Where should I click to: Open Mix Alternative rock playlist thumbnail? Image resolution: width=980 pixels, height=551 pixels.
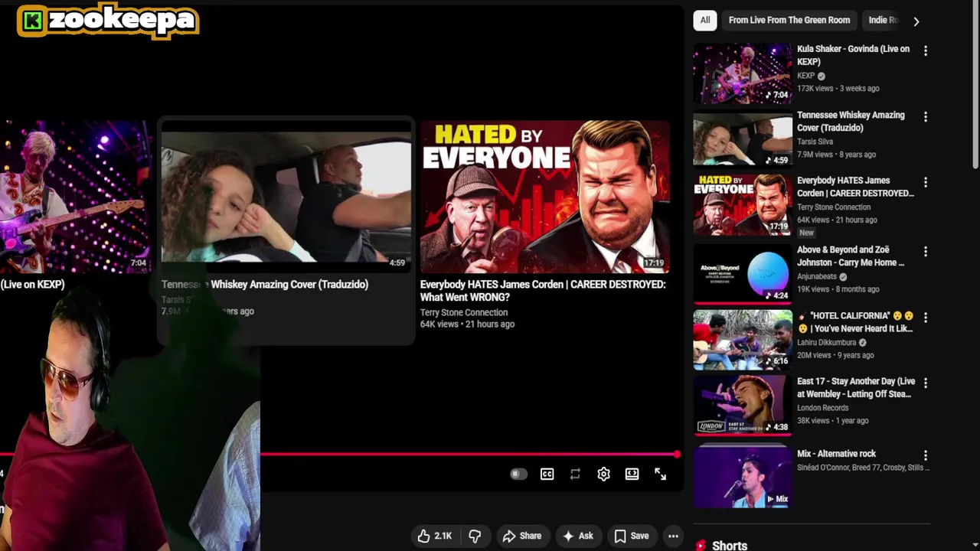pyautogui.click(x=743, y=478)
